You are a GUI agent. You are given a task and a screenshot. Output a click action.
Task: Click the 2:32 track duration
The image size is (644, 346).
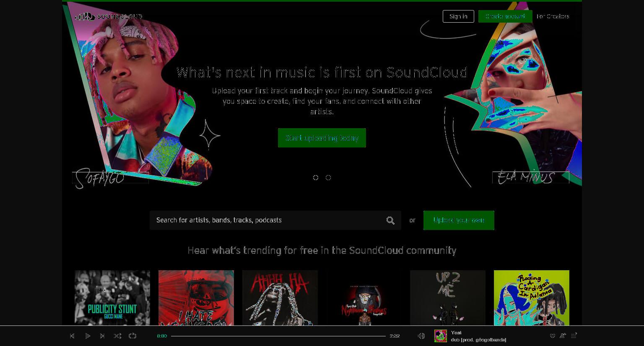click(395, 336)
